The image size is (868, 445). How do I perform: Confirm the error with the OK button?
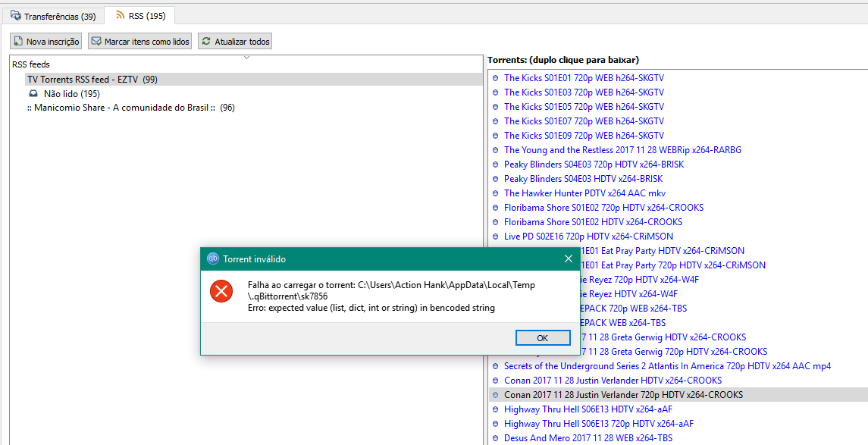coord(543,337)
